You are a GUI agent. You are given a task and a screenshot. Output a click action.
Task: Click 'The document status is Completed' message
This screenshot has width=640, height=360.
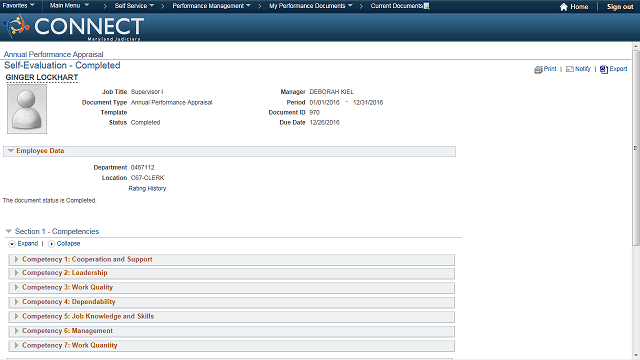[49, 200]
